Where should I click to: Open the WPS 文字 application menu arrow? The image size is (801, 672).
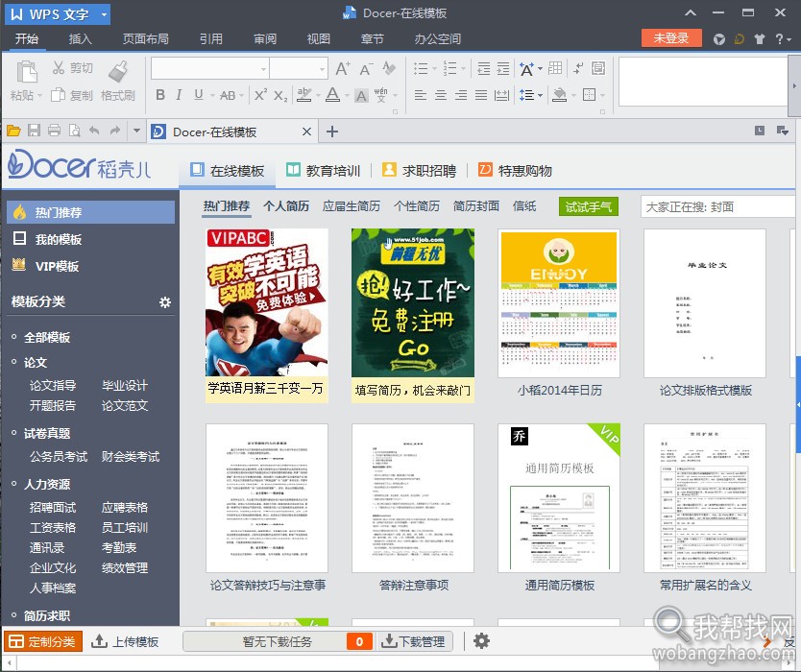click(104, 14)
